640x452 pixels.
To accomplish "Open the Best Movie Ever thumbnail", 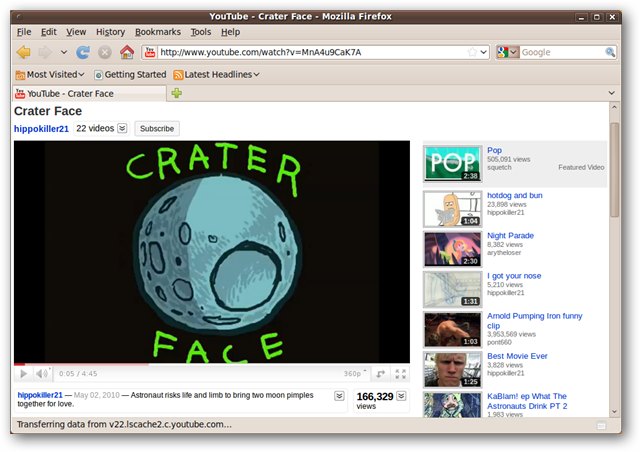I will pyautogui.click(x=452, y=370).
